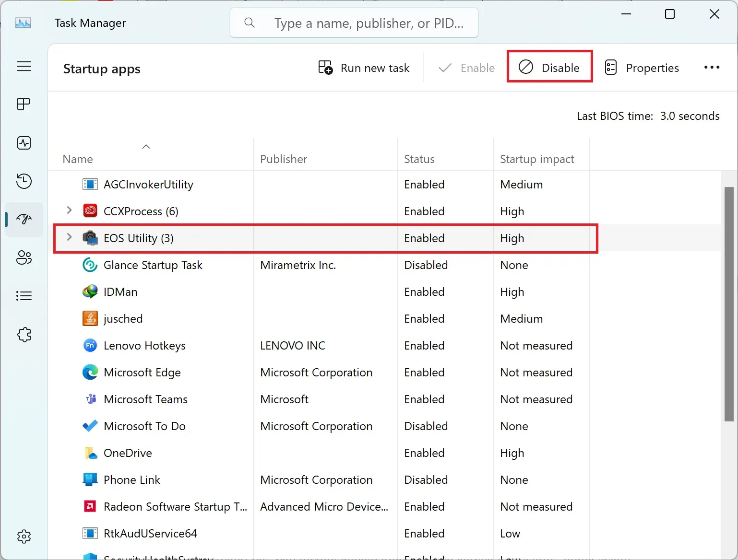Select the Lenovo Hotkeys row name
Screen dimensions: 738x560
pos(144,346)
